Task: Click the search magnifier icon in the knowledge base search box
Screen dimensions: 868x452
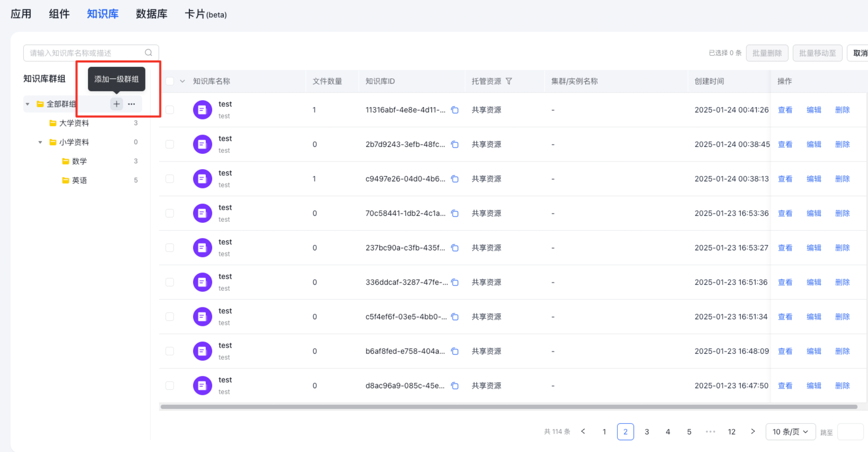Action: (x=148, y=53)
